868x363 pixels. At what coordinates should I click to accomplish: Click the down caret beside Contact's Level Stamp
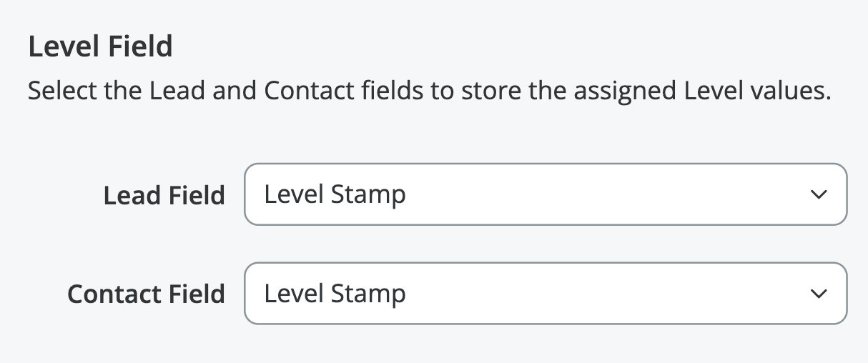819,294
